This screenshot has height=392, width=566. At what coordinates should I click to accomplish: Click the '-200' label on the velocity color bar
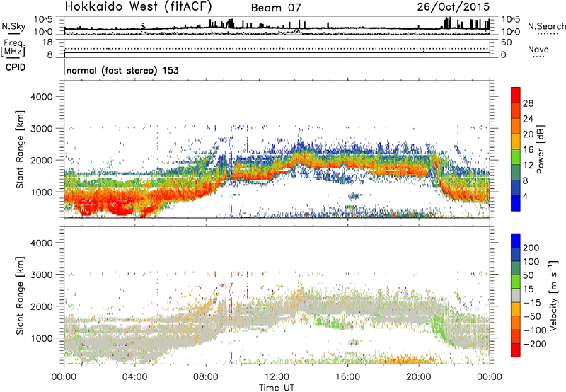pyautogui.click(x=534, y=344)
